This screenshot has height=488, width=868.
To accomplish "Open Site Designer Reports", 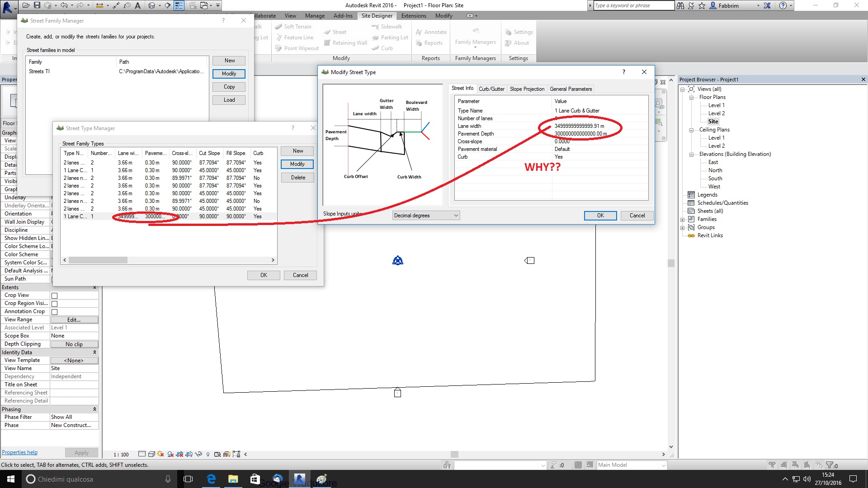I will (x=431, y=43).
